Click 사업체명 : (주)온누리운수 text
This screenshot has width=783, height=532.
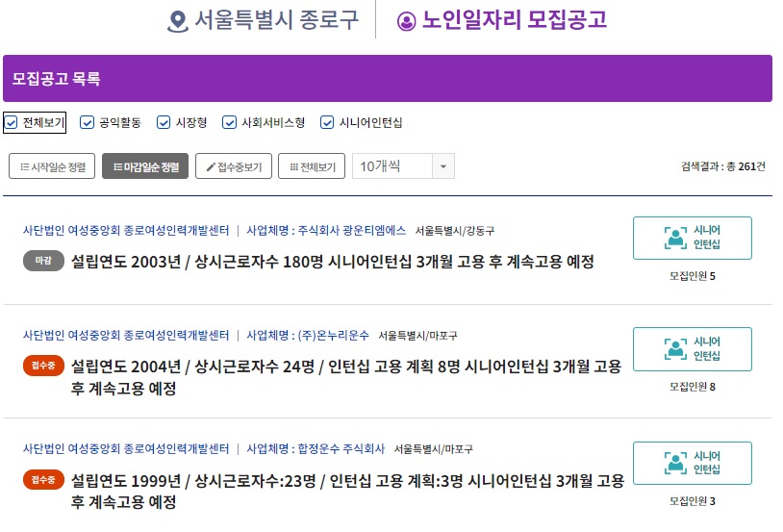tap(308, 335)
